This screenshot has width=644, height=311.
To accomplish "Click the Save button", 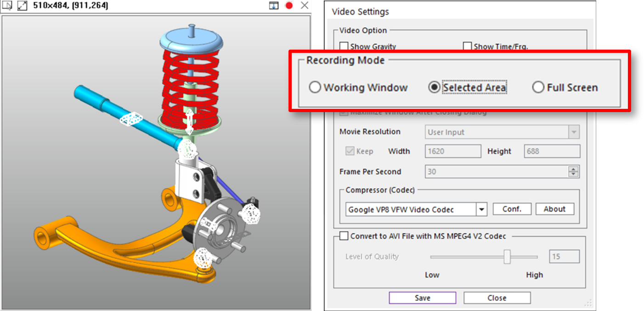I will click(422, 298).
